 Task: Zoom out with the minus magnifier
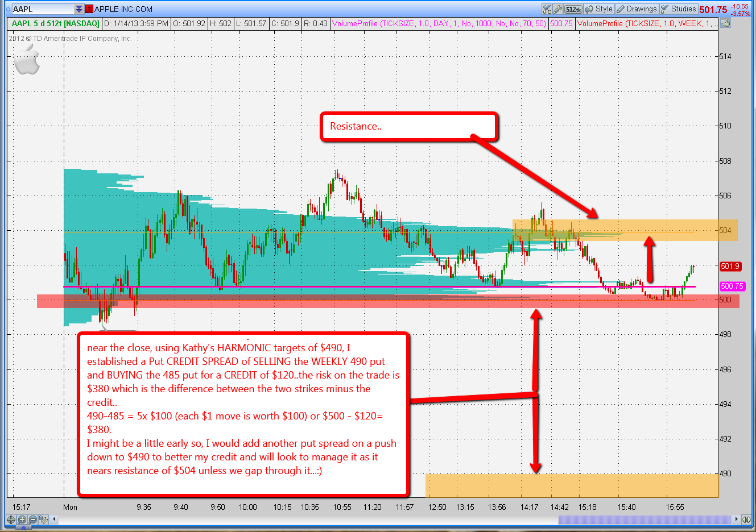pyautogui.click(x=33, y=519)
